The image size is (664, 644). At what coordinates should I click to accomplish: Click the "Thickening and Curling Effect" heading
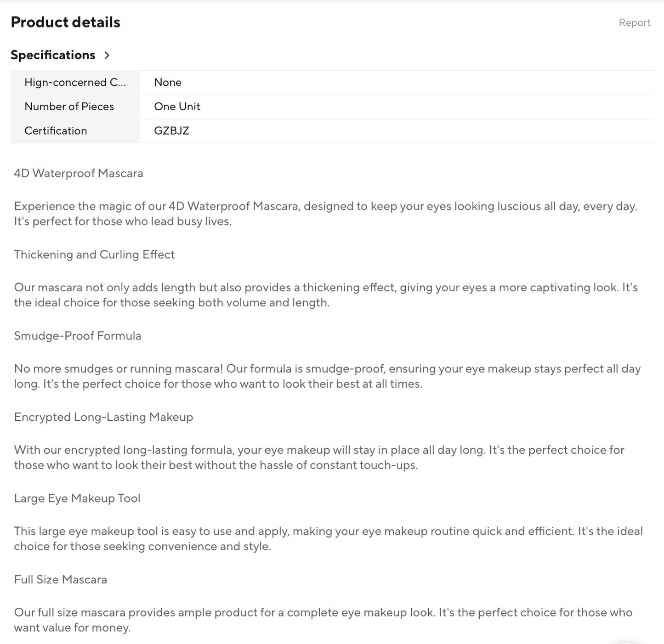(x=94, y=254)
